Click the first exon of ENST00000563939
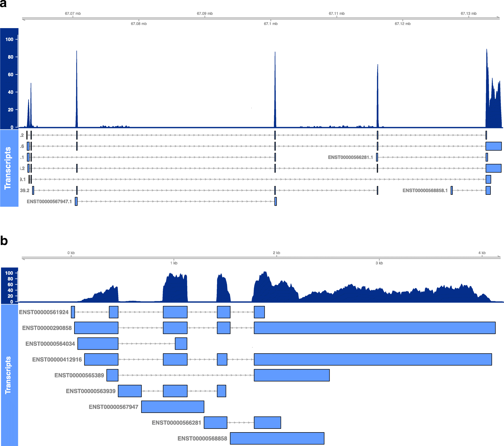This screenshot has height=446, width=504. 130,391
